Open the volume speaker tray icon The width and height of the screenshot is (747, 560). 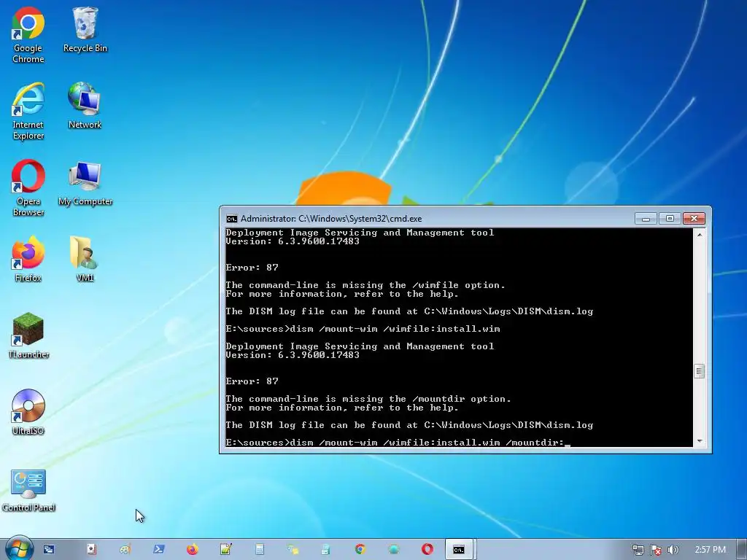[673, 550]
